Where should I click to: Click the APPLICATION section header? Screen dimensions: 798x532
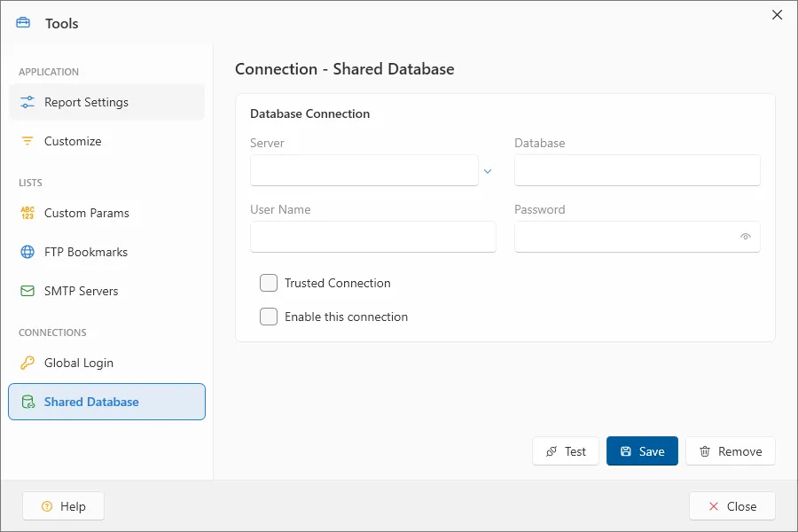(x=49, y=72)
